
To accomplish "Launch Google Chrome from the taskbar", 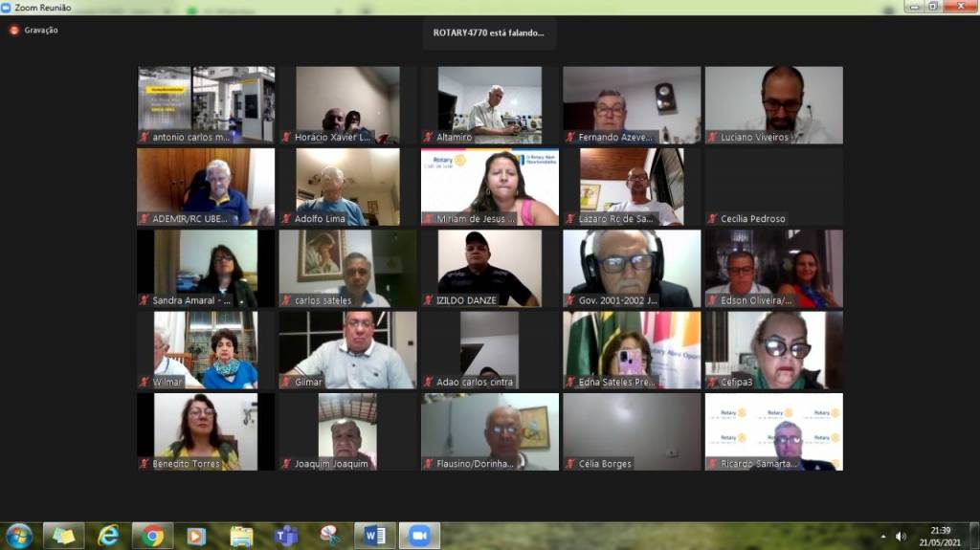I will [152, 536].
